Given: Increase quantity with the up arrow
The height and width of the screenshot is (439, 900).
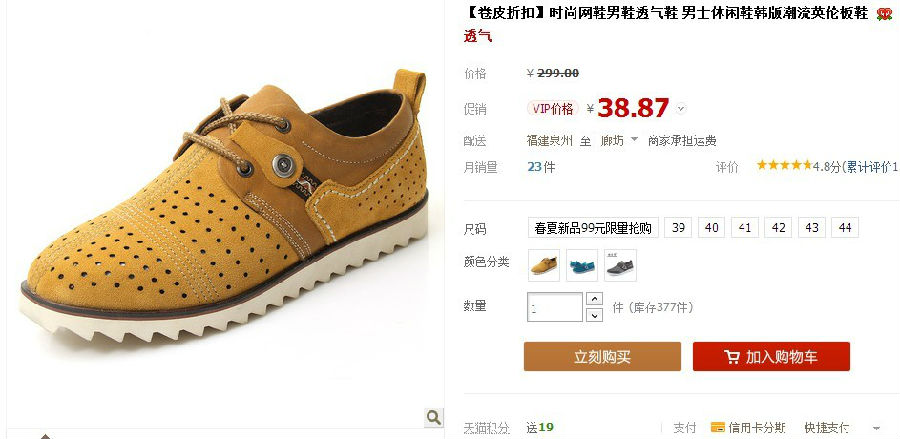Looking at the screenshot, I should pyautogui.click(x=594, y=299).
